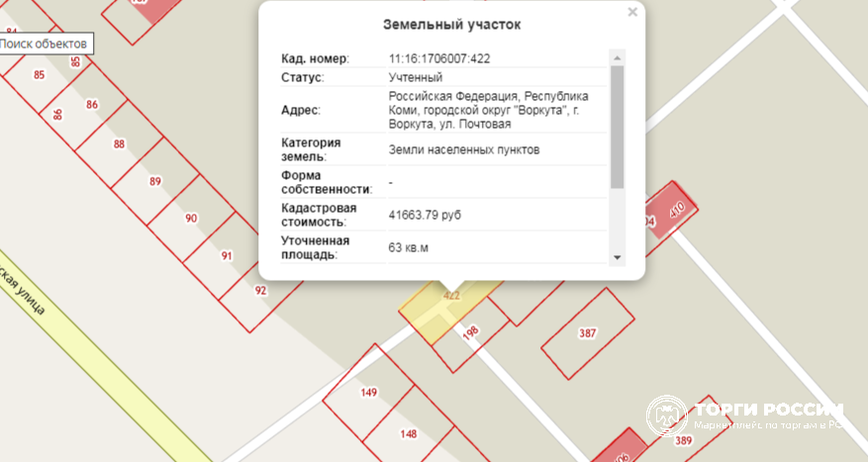Viewport: 868px width, 462px height.
Task: Choose parcel 91 on the cadastral map
Action: click(226, 255)
